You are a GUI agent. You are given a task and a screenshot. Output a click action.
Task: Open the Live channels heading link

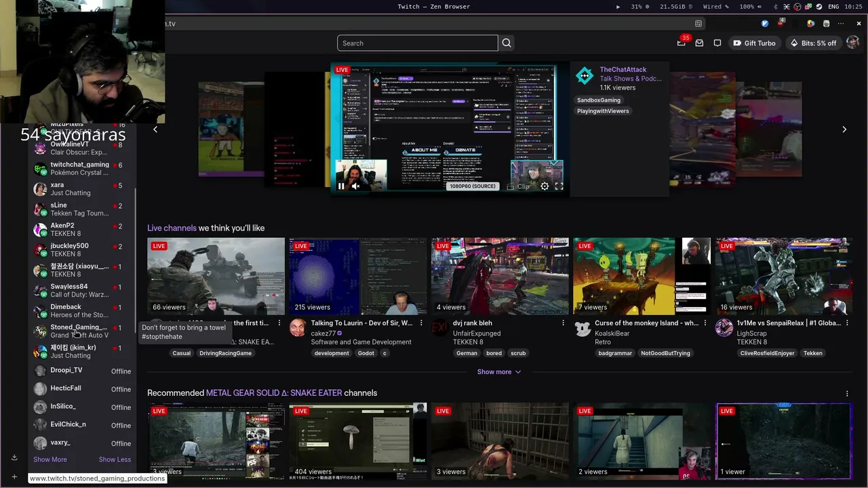[x=172, y=228]
